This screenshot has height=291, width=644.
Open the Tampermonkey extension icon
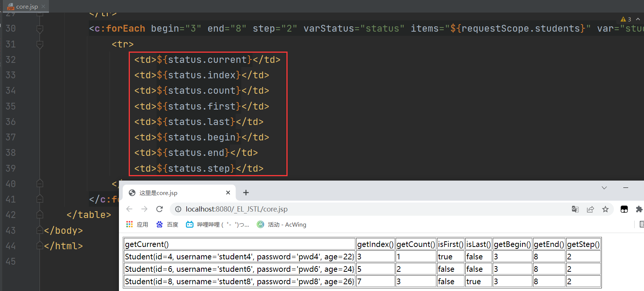coord(624,209)
